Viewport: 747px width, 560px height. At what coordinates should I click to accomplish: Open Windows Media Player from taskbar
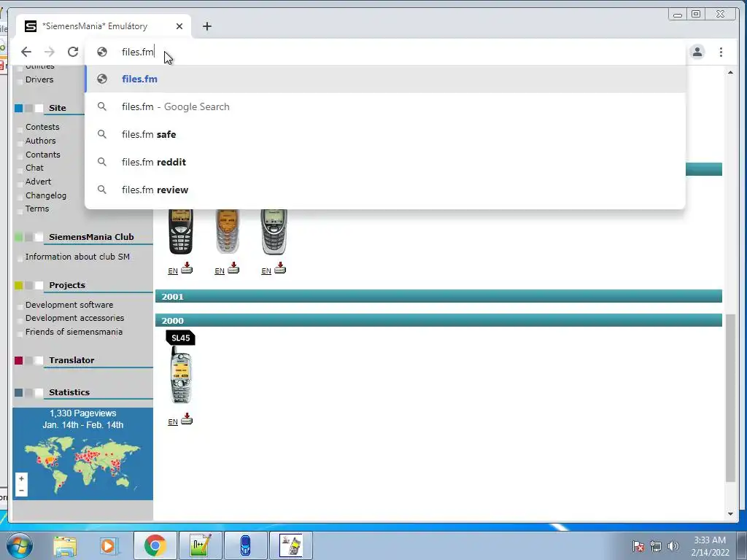click(x=109, y=545)
